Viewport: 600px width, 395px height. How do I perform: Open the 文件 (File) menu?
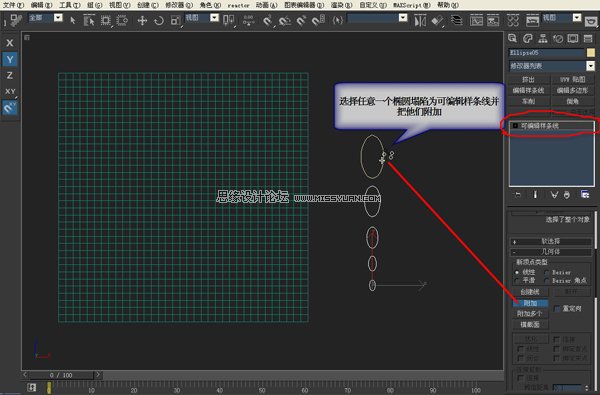[13, 5]
